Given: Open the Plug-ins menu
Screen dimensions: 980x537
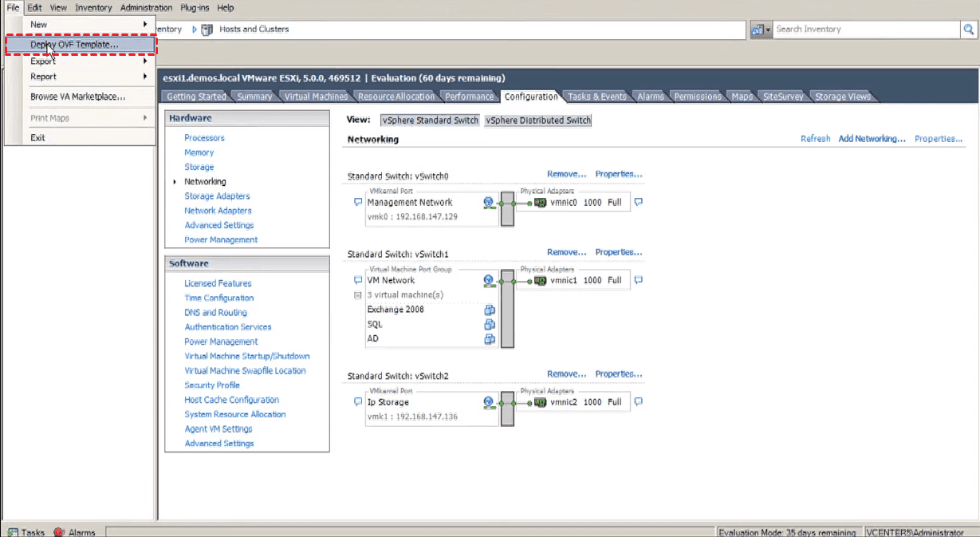Looking at the screenshot, I should (x=195, y=8).
